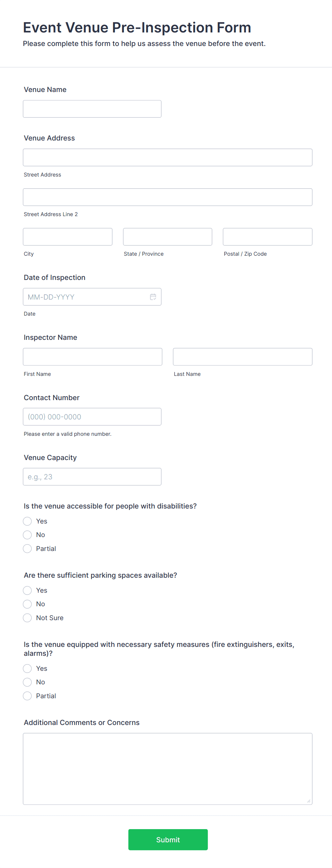The width and height of the screenshot is (332, 868).
Task: Select No for venue accessibility
Action: pos(27,535)
